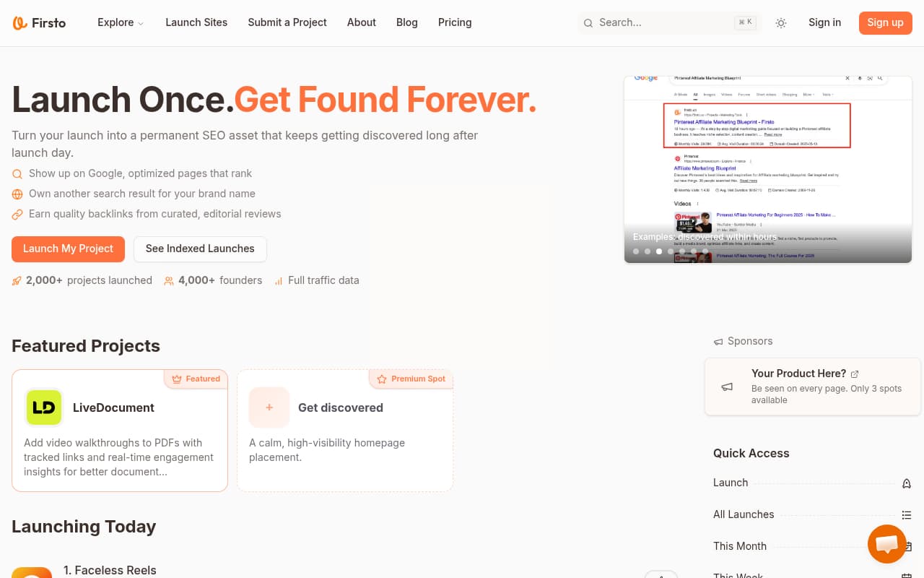Click the Premium Spot star badge
The image size is (924, 578).
pyautogui.click(x=411, y=379)
